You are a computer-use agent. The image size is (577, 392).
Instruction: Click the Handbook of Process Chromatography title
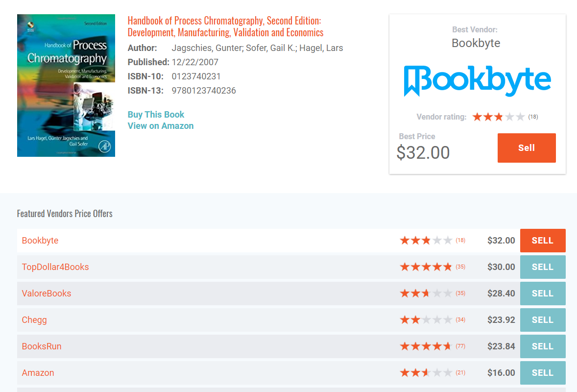[225, 26]
